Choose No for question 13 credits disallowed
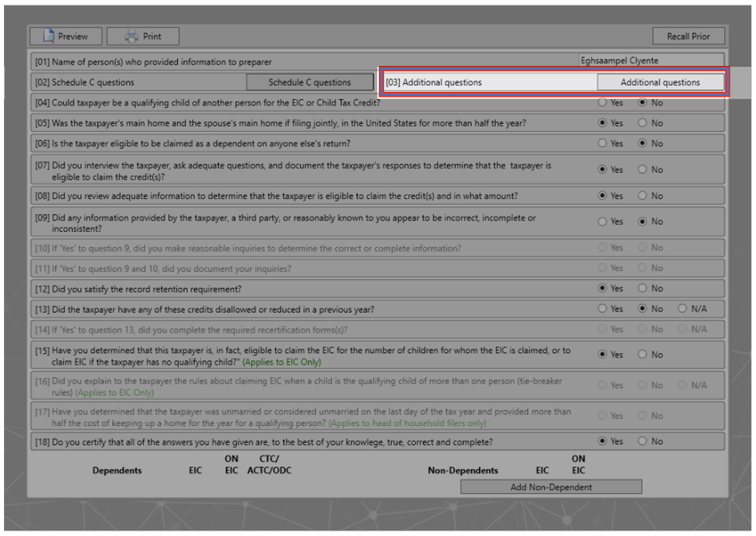The height and width of the screenshot is (536, 756). point(643,308)
